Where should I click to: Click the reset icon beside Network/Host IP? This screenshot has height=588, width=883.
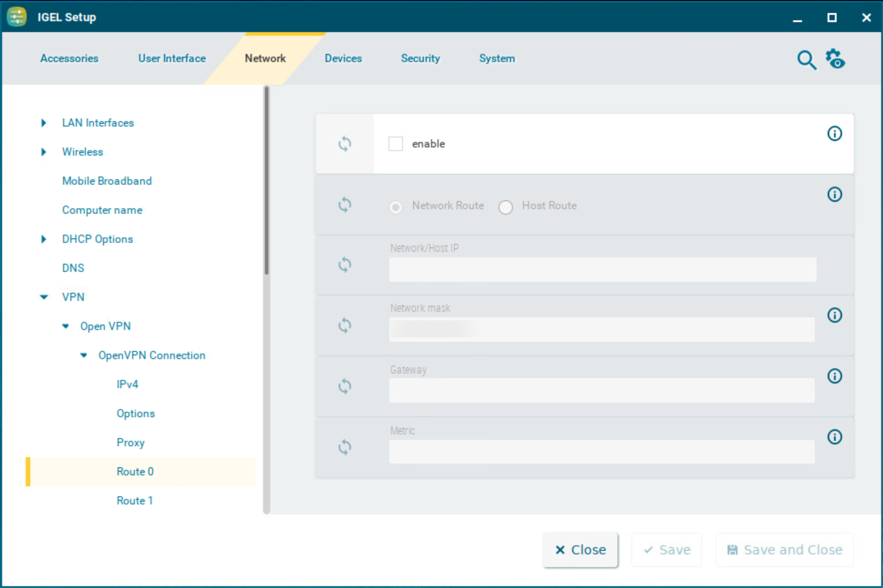(345, 265)
